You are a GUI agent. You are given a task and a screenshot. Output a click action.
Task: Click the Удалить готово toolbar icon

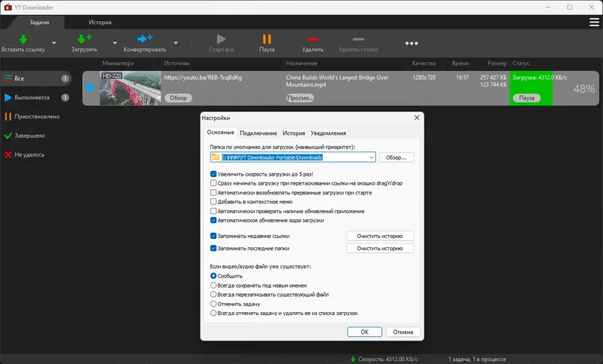point(358,39)
